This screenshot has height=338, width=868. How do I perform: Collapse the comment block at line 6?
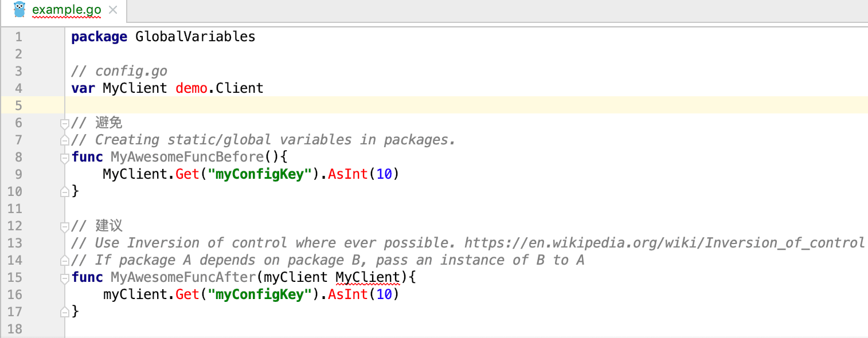(x=65, y=123)
